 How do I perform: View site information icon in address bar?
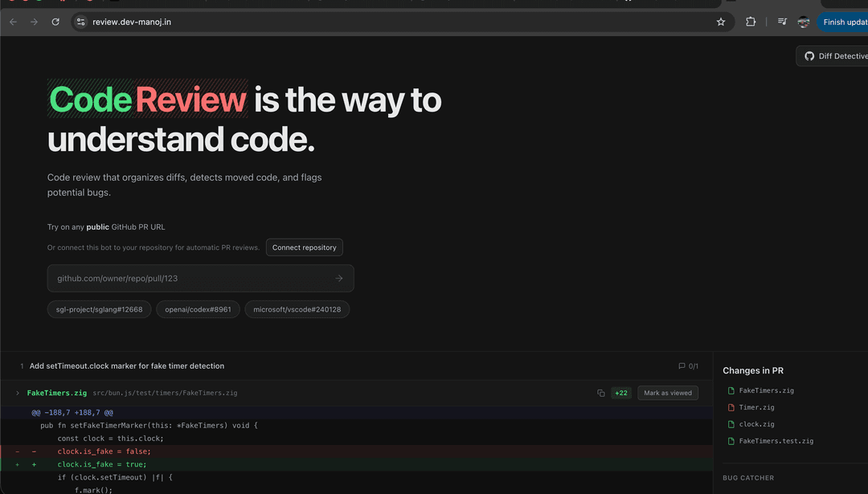point(80,22)
